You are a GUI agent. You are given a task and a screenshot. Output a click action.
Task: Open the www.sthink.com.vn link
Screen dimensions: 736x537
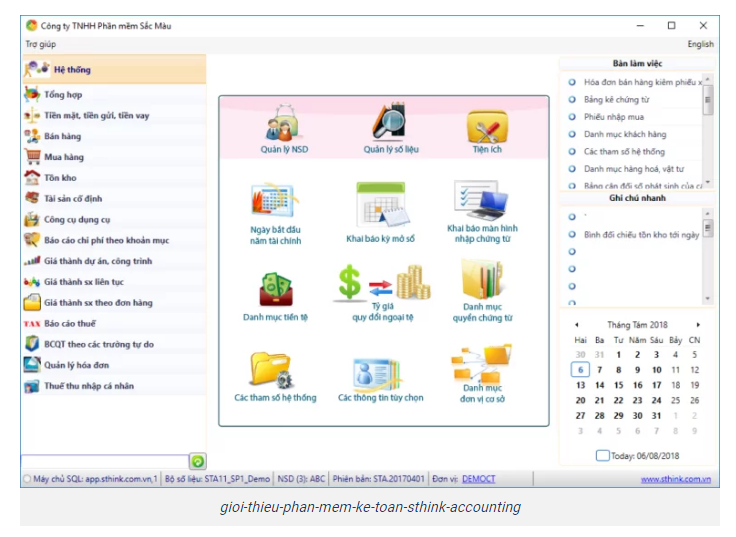click(x=675, y=479)
